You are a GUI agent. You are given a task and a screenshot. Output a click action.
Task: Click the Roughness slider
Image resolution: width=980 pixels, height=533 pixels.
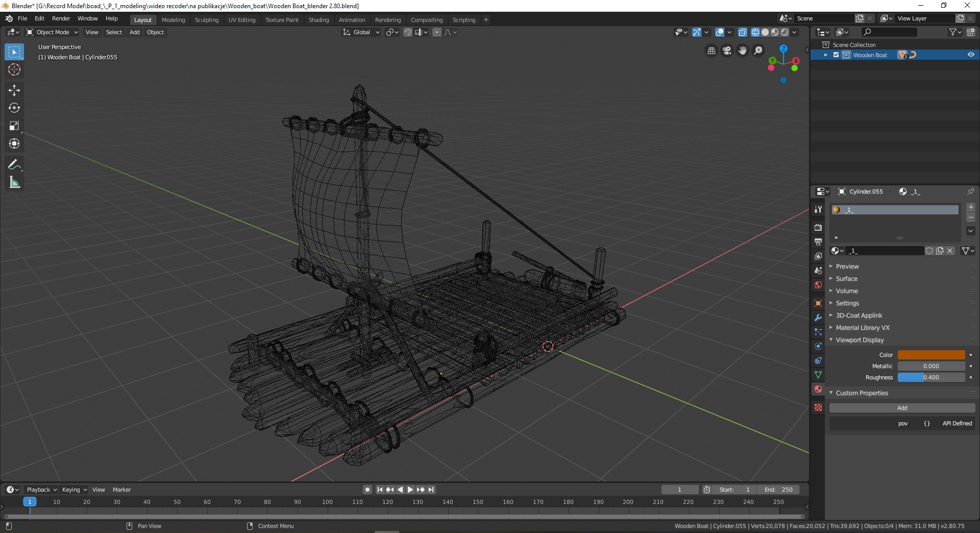931,377
